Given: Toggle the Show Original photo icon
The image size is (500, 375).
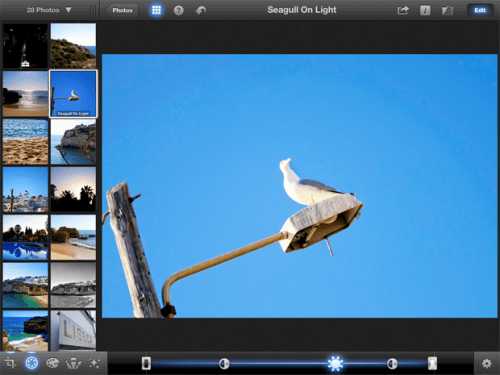Looking at the screenshot, I should click(447, 10).
